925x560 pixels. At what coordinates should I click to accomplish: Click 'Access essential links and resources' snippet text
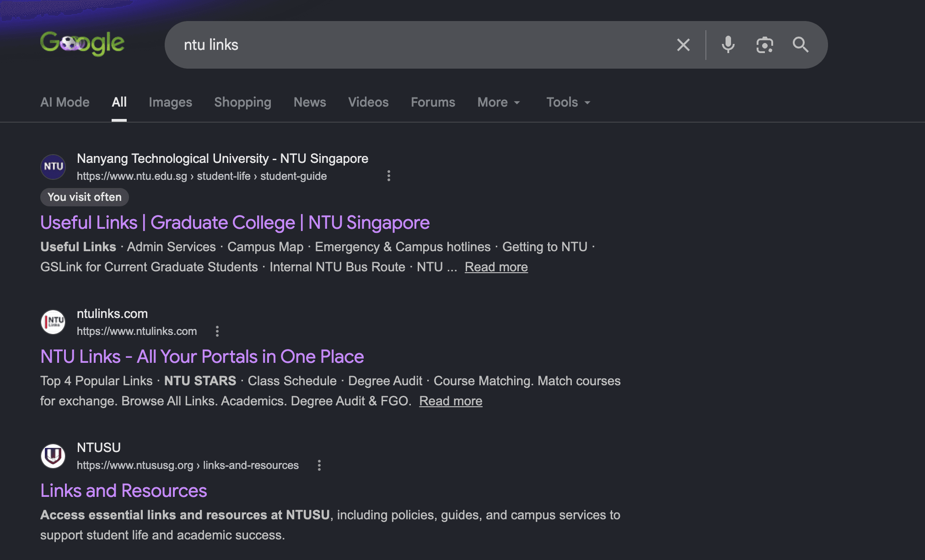click(x=185, y=515)
